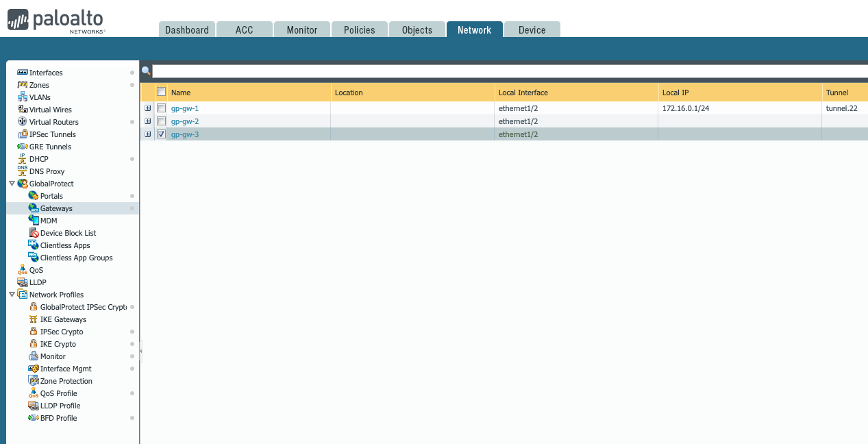This screenshot has width=868, height=444.
Task: Expand the gp-gw-1 row details
Action: point(147,108)
